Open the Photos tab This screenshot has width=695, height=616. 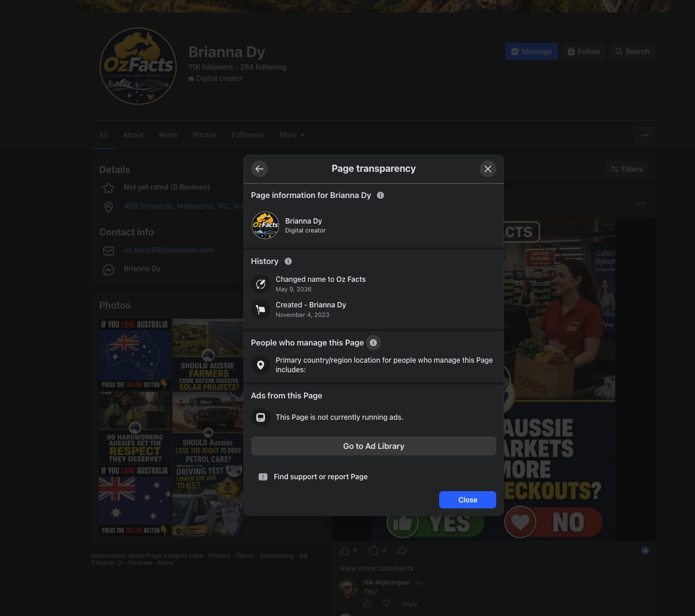[x=204, y=134]
